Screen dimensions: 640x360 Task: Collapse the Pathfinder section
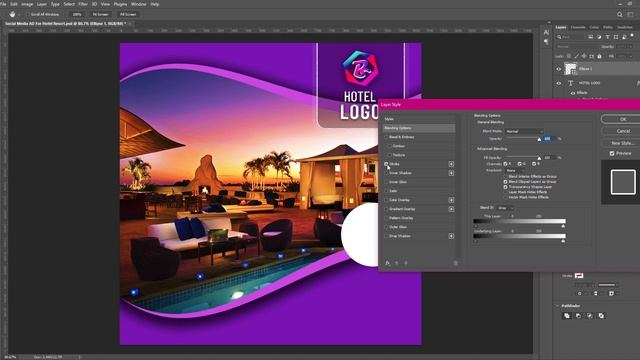coord(558,306)
